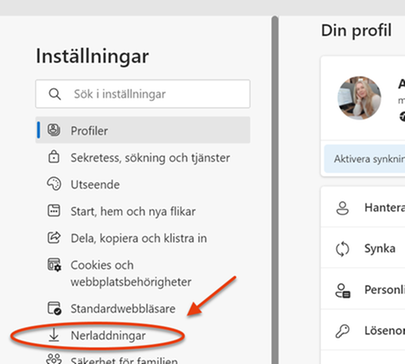
Task: Click the key icon for Lösenord
Action: (x=342, y=331)
